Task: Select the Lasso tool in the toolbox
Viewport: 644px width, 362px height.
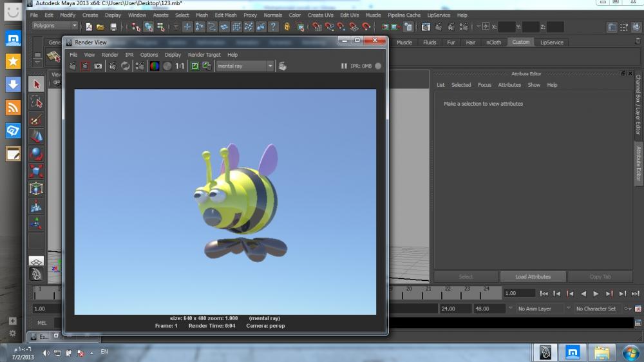Action: tap(36, 102)
